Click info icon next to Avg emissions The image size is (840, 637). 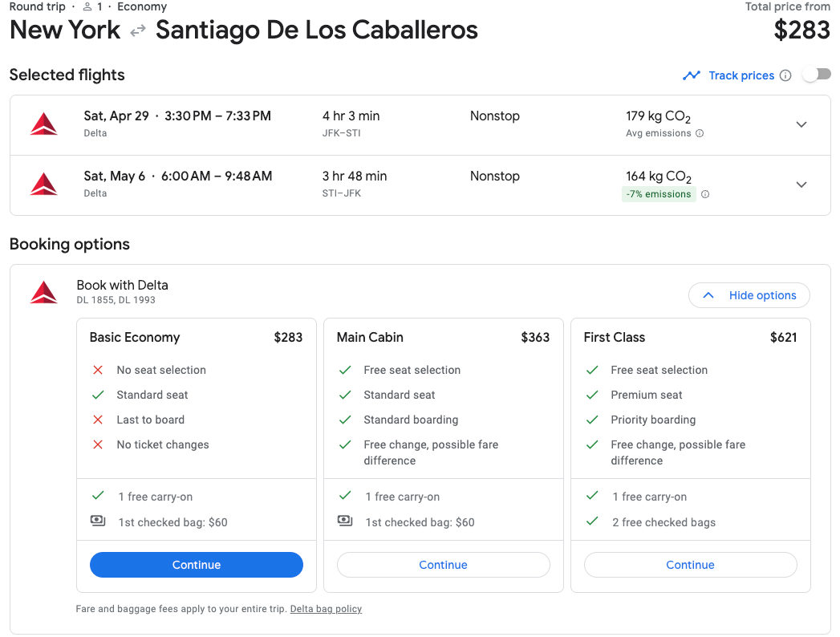click(700, 134)
